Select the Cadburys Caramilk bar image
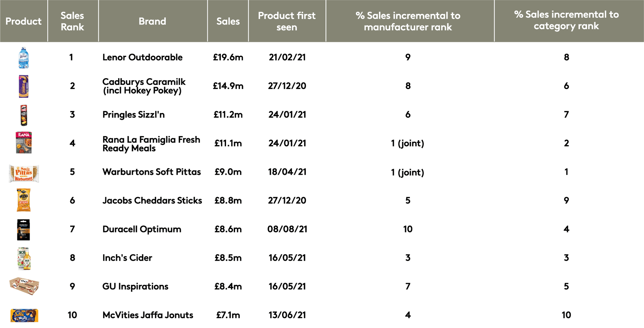The width and height of the screenshot is (644, 328). (24, 86)
